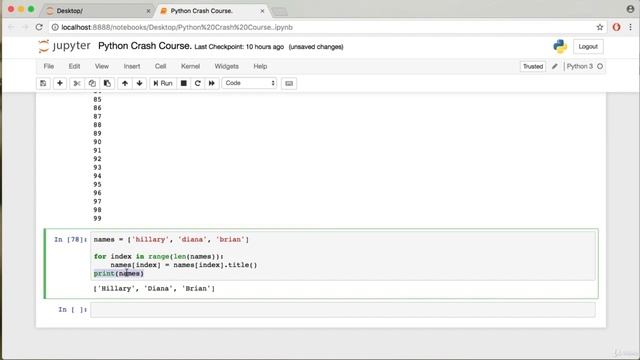
Task: Click the Python 3 kernel indicator
Action: [580, 66]
